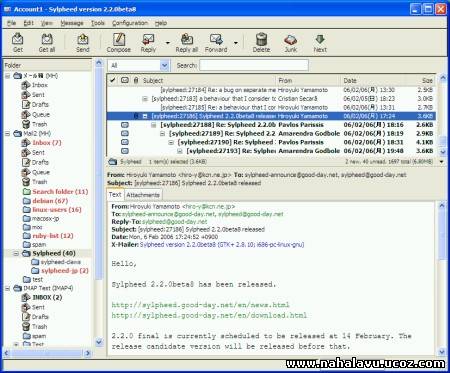This screenshot has height=373, width=450.
Task: Collapse the Sylpheed (40) folder
Action: [16, 254]
